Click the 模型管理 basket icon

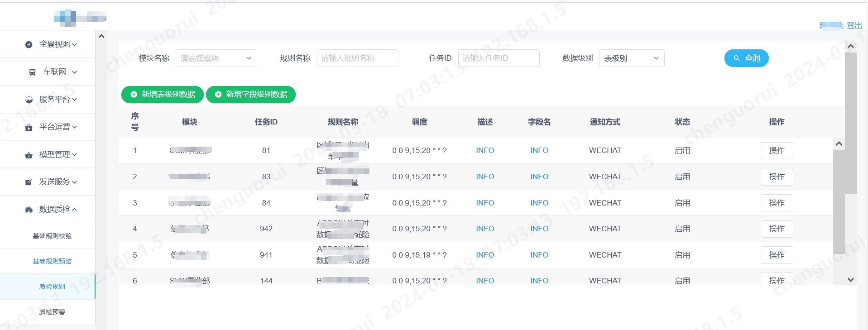coord(29,155)
